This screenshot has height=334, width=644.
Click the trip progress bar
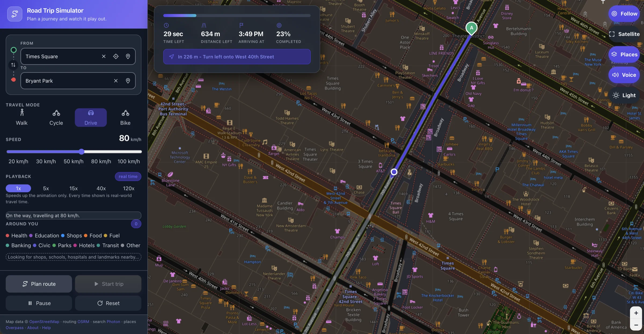pos(237,16)
